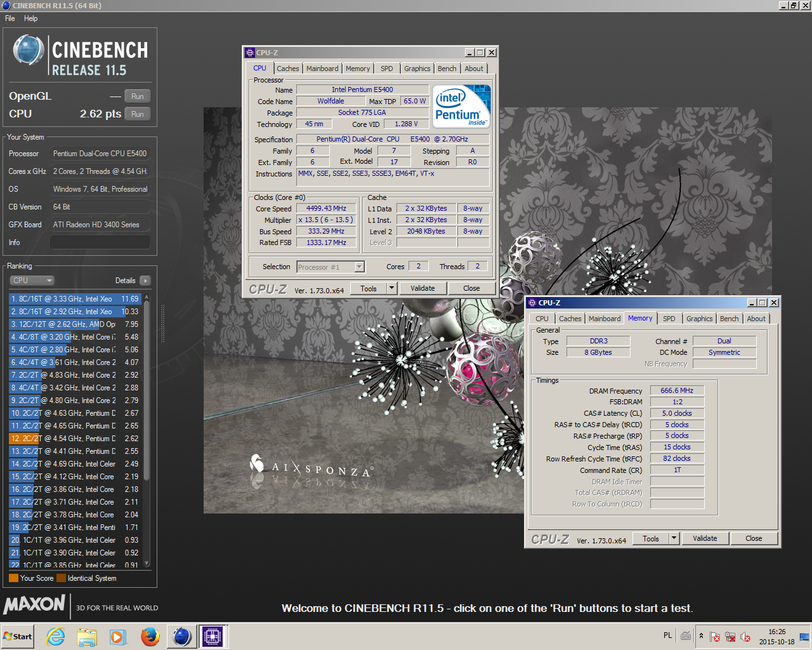Open Bench tab in CPU-Z memory window
Screen dimensions: 812x650
click(x=730, y=319)
